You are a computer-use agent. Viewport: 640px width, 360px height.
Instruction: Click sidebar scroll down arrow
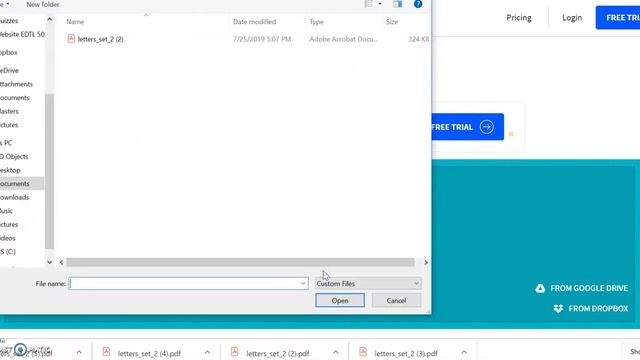click(49, 262)
